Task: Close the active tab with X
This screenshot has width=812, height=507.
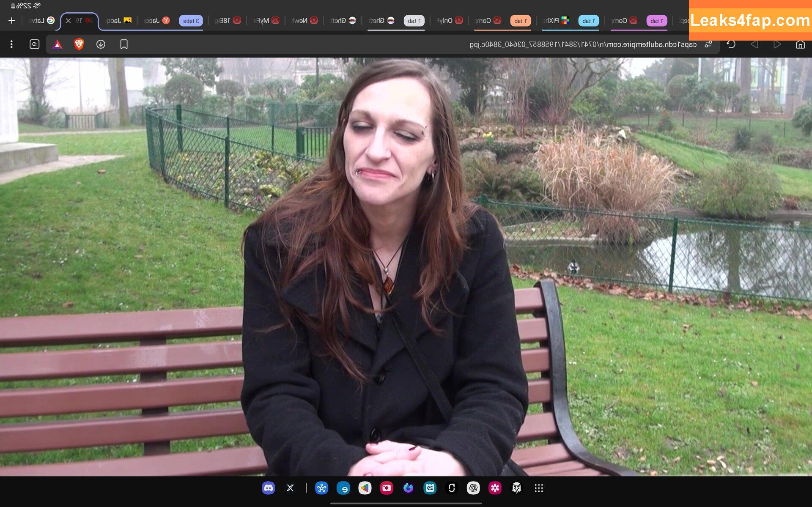Action: pos(68,20)
